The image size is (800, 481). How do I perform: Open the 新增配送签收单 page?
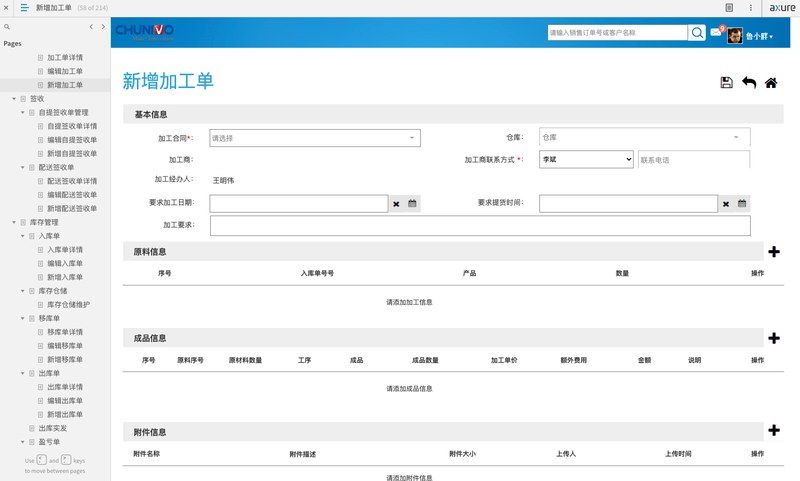(x=72, y=208)
